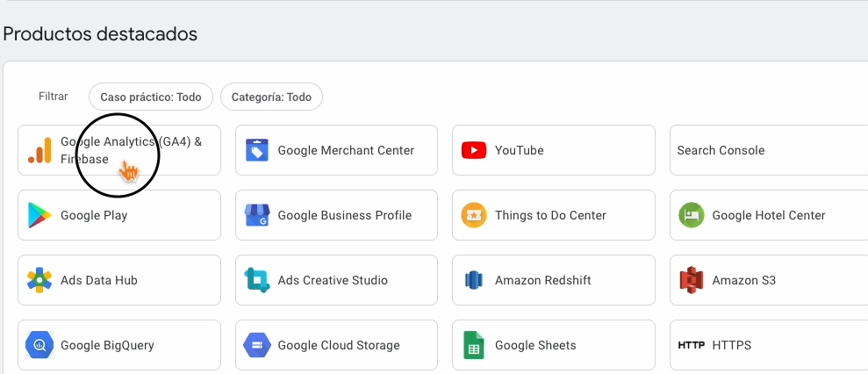
Task: Click the Google Analytics bar chart icon
Action: 39,151
